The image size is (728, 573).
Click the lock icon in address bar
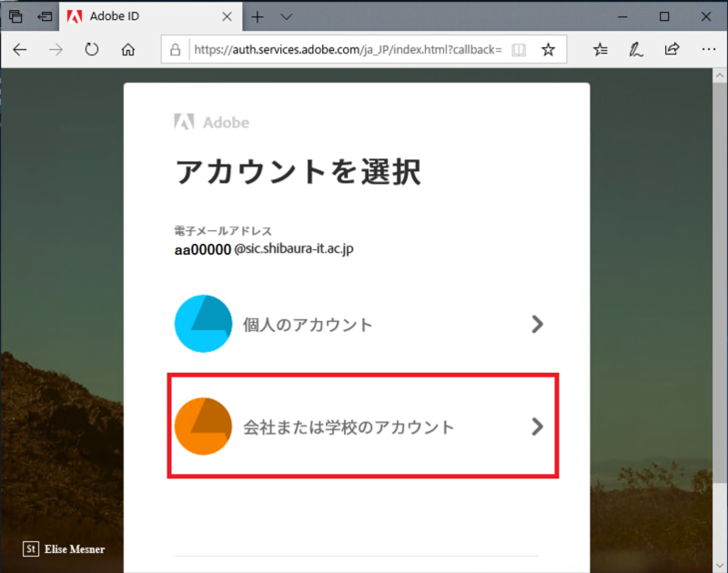point(175,50)
